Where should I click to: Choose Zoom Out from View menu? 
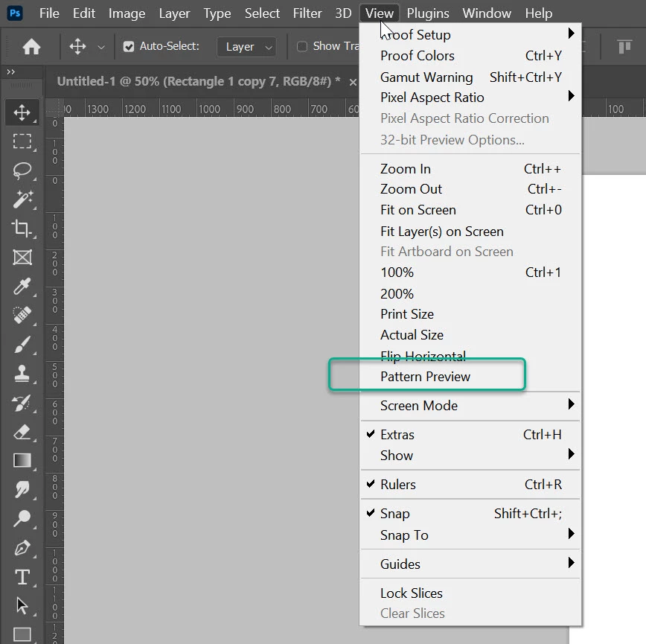pyautogui.click(x=470, y=189)
